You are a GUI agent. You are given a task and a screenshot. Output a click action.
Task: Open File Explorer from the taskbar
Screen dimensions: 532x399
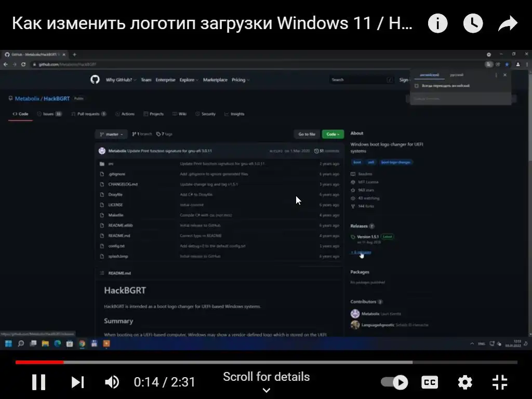pos(45,344)
